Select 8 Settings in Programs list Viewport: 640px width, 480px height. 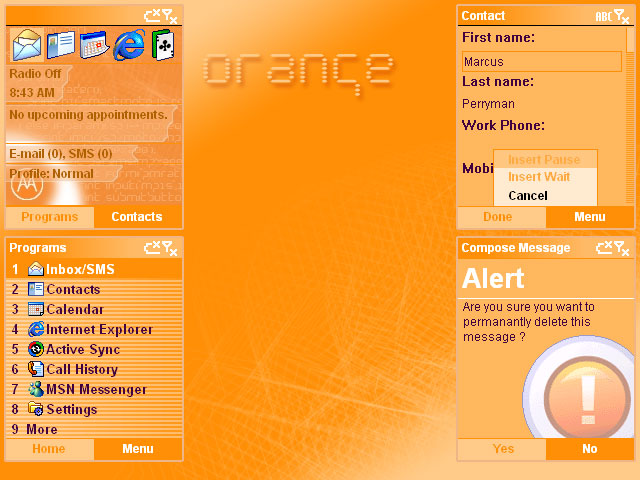pos(94,409)
